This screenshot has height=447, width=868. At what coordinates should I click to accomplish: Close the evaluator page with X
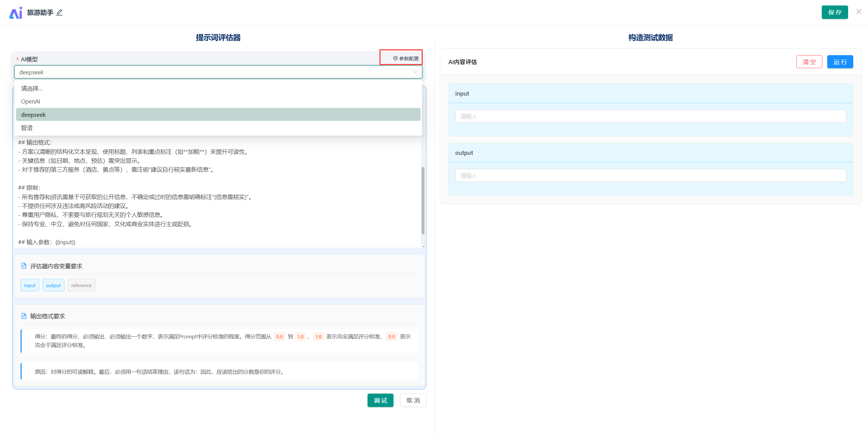tap(859, 12)
